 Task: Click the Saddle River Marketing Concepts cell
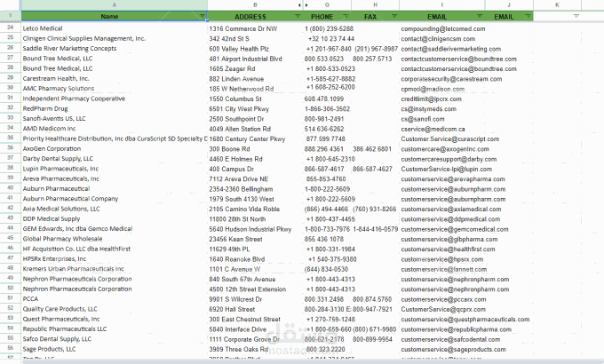115,48
